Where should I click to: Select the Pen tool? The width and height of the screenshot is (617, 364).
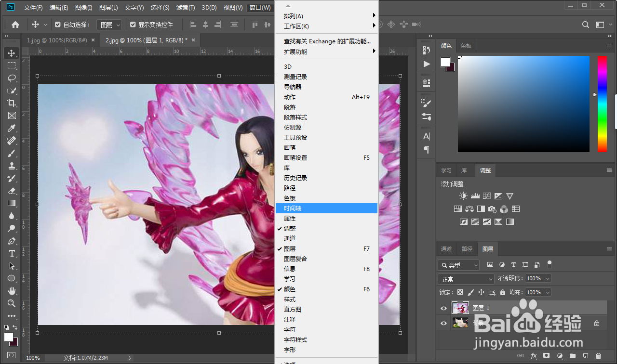(x=12, y=241)
